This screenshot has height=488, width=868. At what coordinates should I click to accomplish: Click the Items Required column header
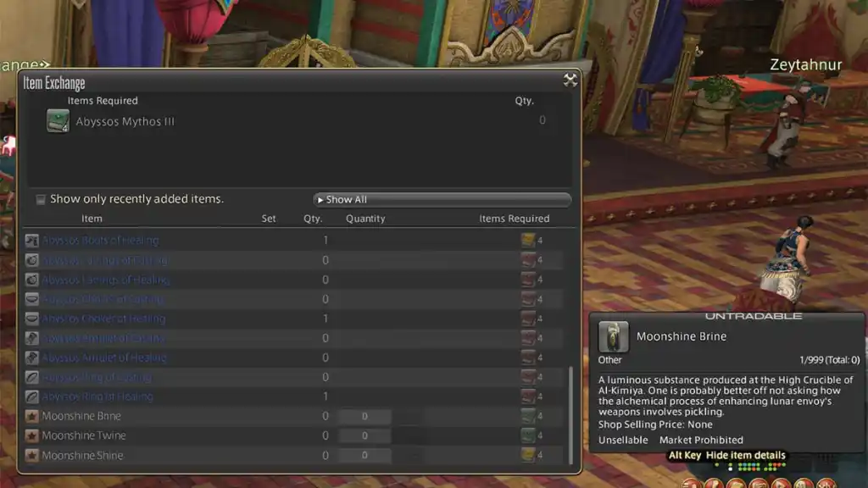pyautogui.click(x=515, y=219)
